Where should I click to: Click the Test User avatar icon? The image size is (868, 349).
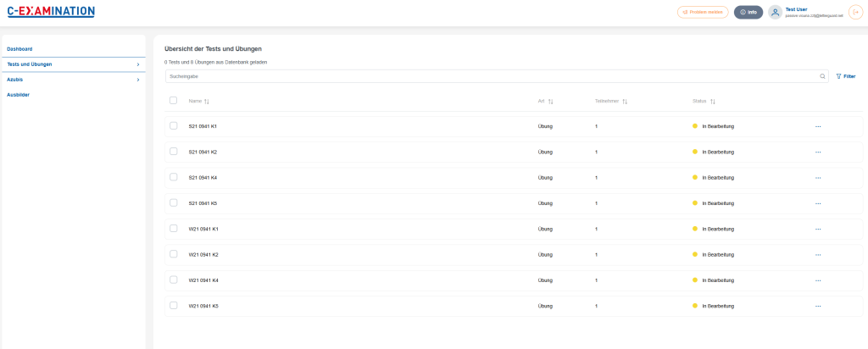775,12
